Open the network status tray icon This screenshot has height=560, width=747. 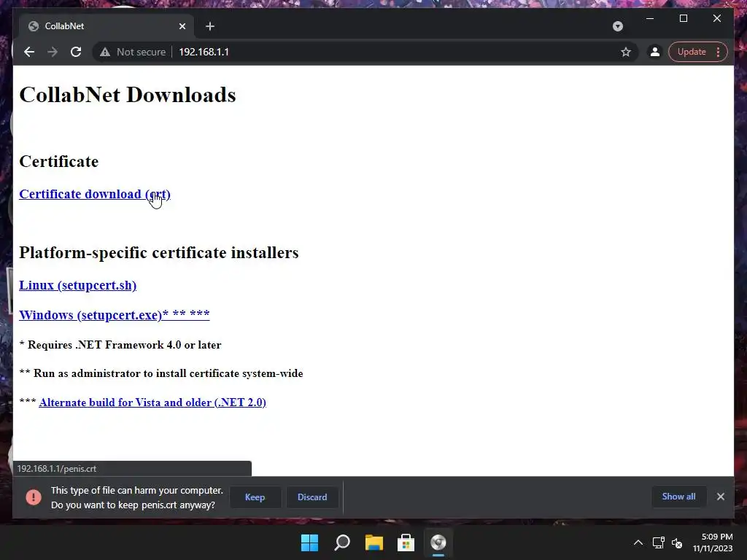coord(659,542)
